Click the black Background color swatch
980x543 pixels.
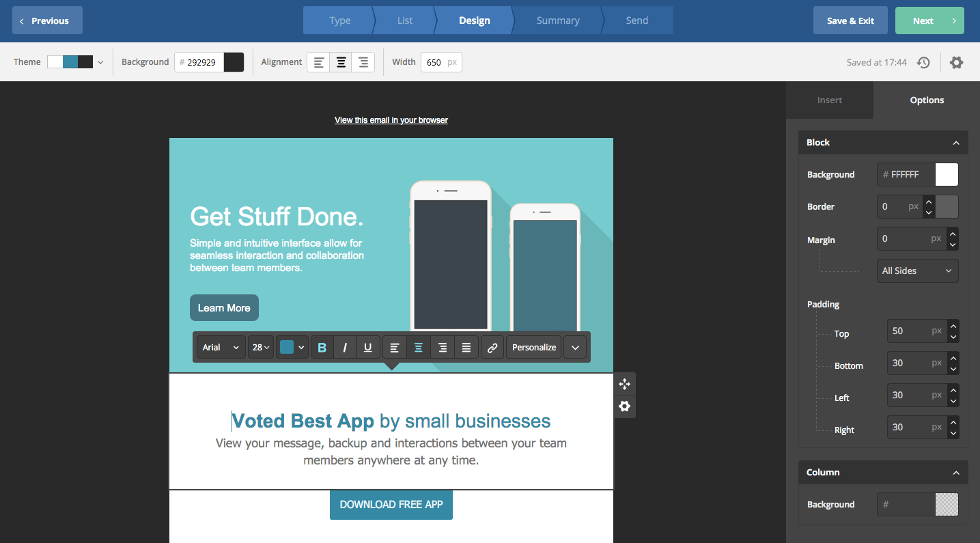click(234, 61)
